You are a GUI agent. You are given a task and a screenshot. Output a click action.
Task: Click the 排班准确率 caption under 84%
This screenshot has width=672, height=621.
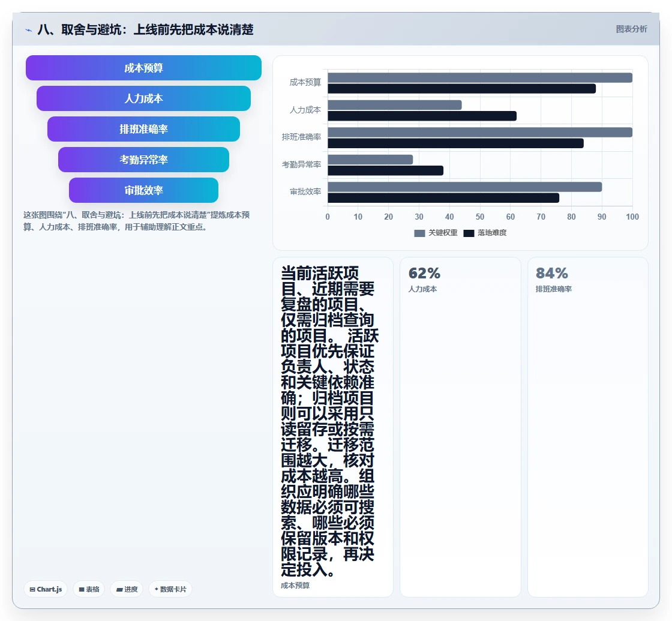[554, 289]
